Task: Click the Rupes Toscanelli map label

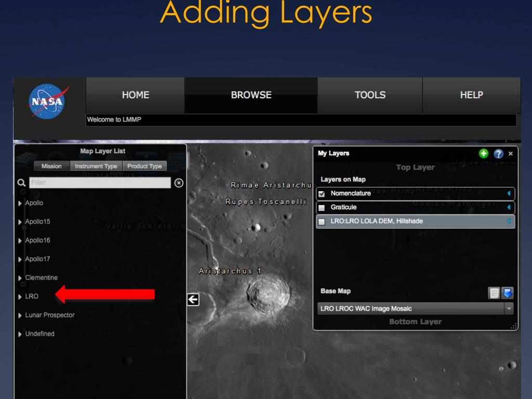Action: (266, 202)
